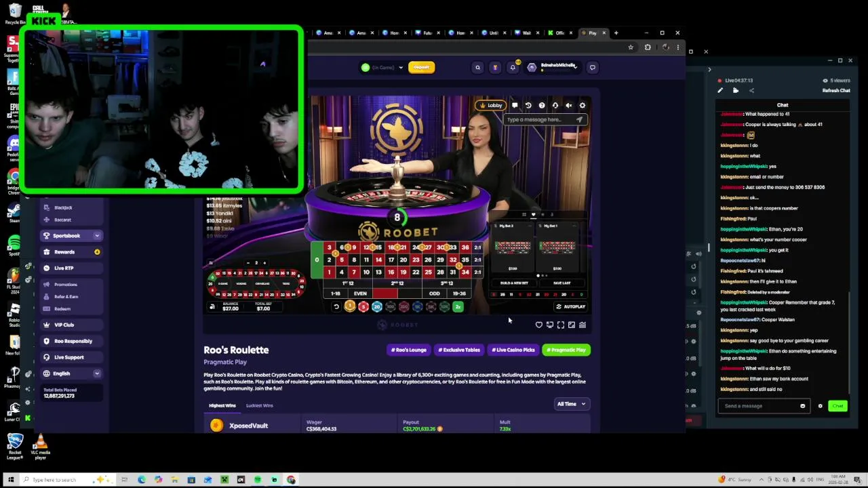Bet on 19-36 on the roulette table
Screen dimensions: 868x488
[459, 293]
